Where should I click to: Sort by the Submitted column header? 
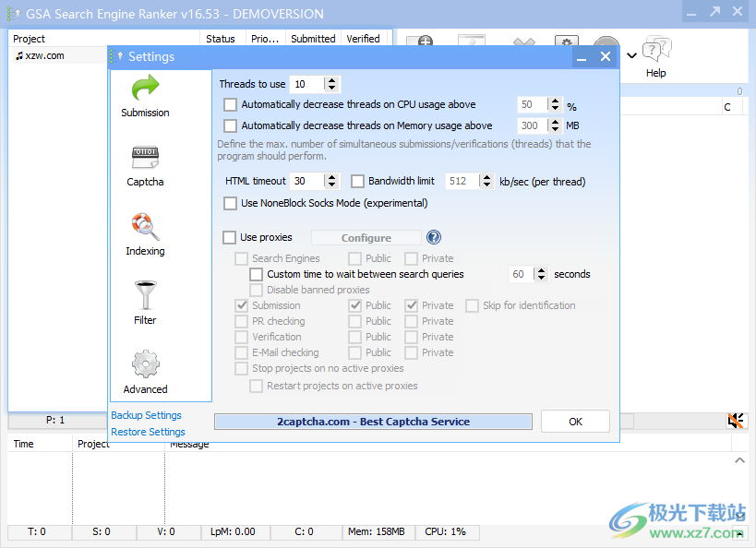(313, 39)
